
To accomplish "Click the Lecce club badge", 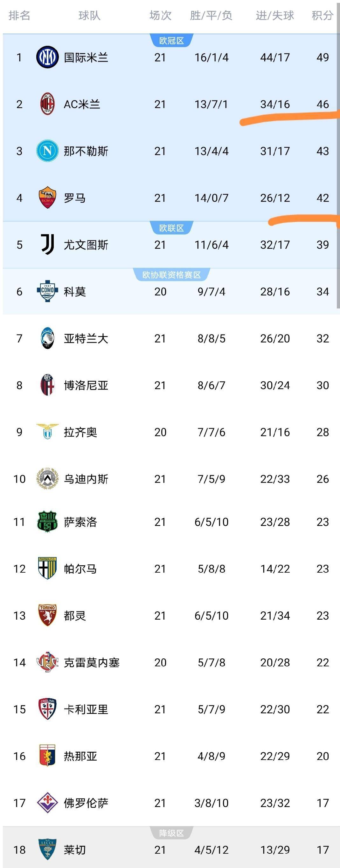I will (47, 849).
